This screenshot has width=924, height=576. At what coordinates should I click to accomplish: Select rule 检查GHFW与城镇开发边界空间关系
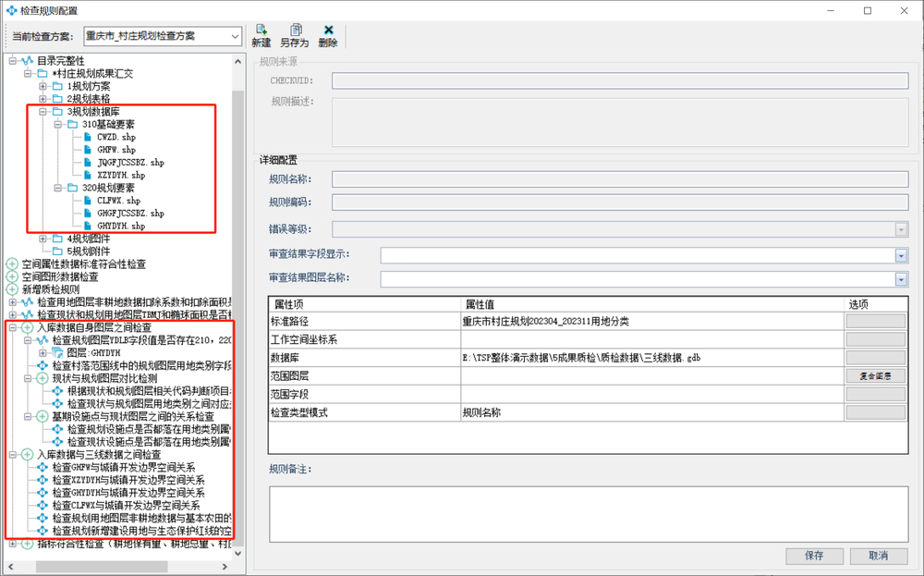[128, 468]
